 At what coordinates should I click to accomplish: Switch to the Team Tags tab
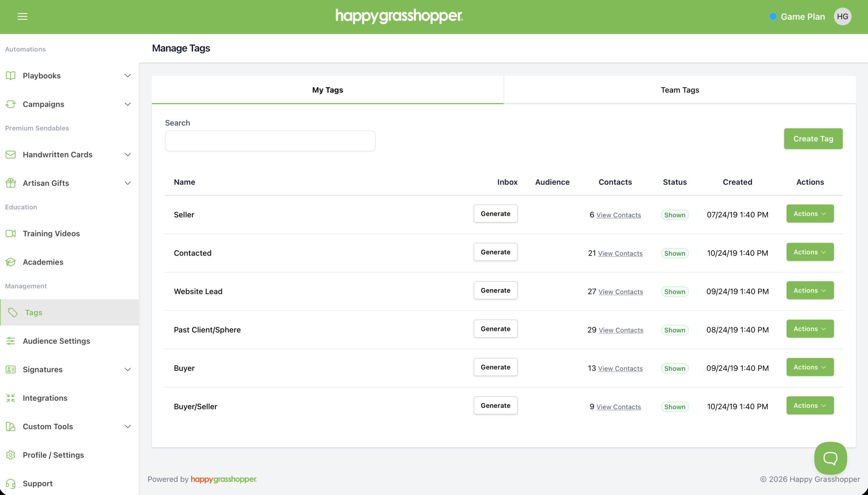pyautogui.click(x=679, y=90)
